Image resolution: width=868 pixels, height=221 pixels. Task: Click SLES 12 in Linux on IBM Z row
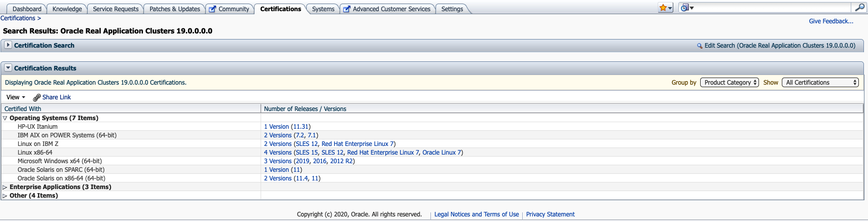[x=307, y=144]
